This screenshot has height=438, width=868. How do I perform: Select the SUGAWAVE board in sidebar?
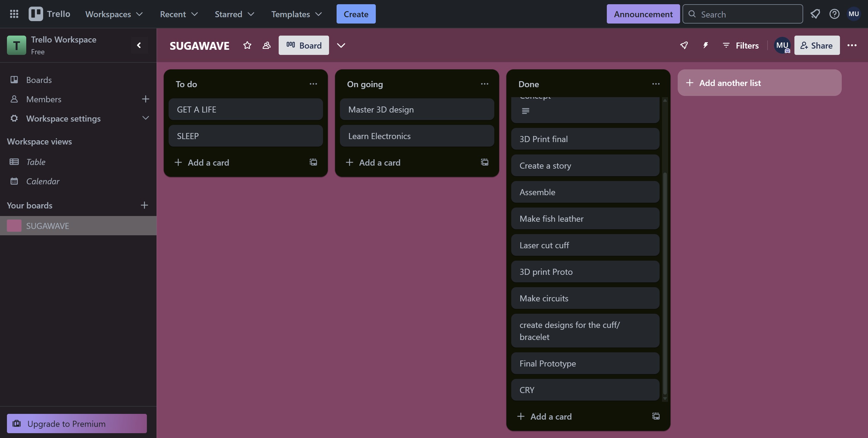point(78,226)
